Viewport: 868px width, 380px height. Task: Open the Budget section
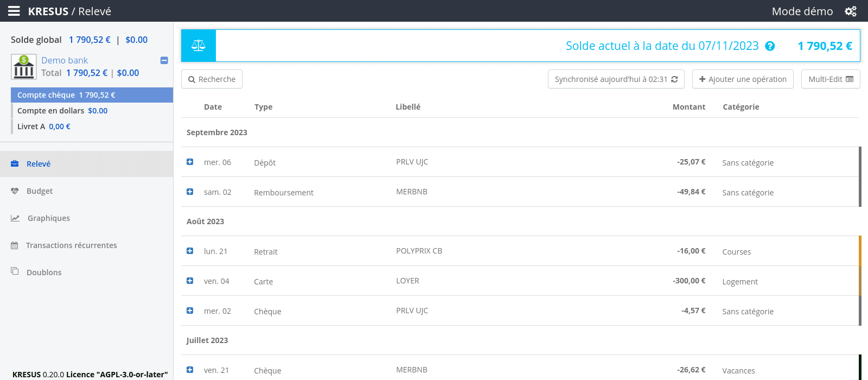coord(40,191)
